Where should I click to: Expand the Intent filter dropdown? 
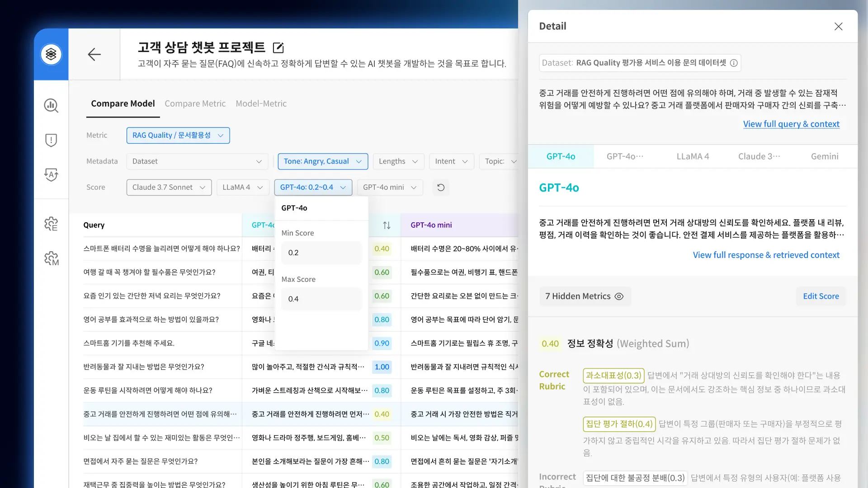(x=451, y=161)
